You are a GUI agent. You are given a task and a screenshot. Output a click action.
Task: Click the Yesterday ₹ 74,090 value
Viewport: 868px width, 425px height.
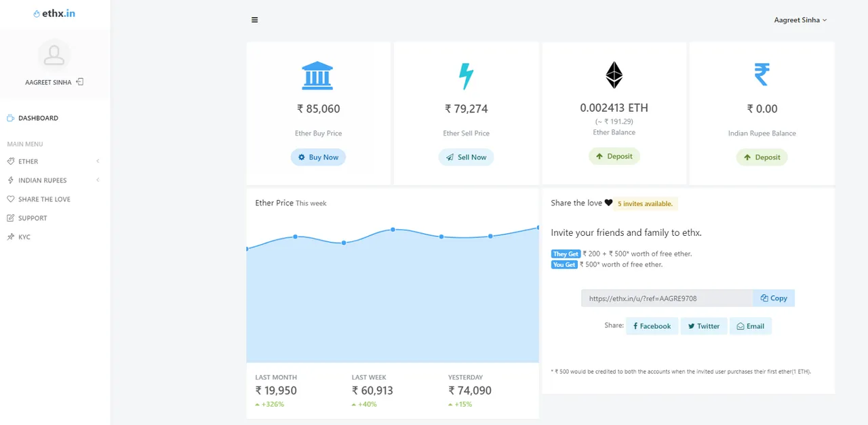pyautogui.click(x=469, y=390)
